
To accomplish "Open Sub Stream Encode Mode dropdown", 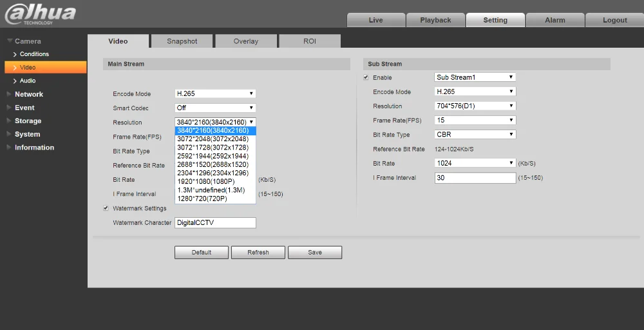I will pos(475,92).
